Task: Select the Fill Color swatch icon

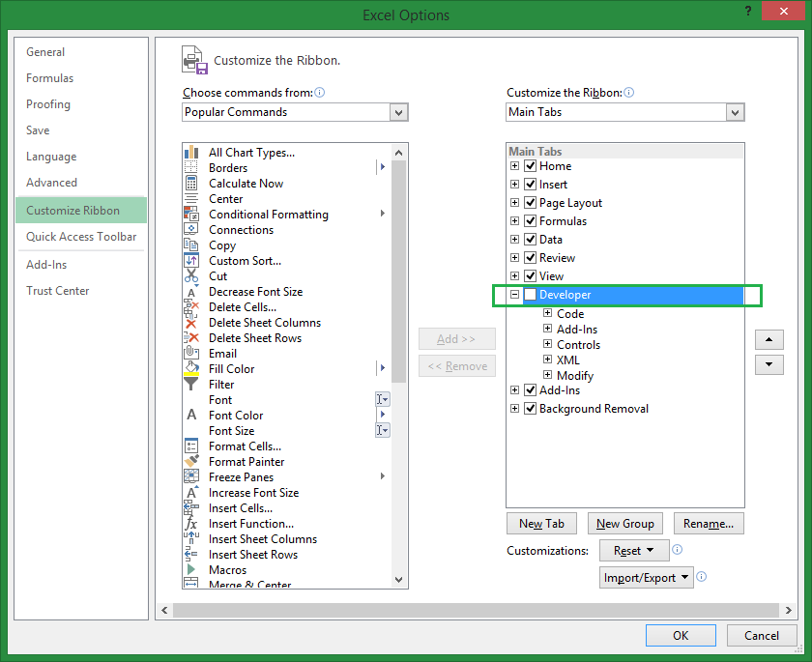Action: [190, 368]
